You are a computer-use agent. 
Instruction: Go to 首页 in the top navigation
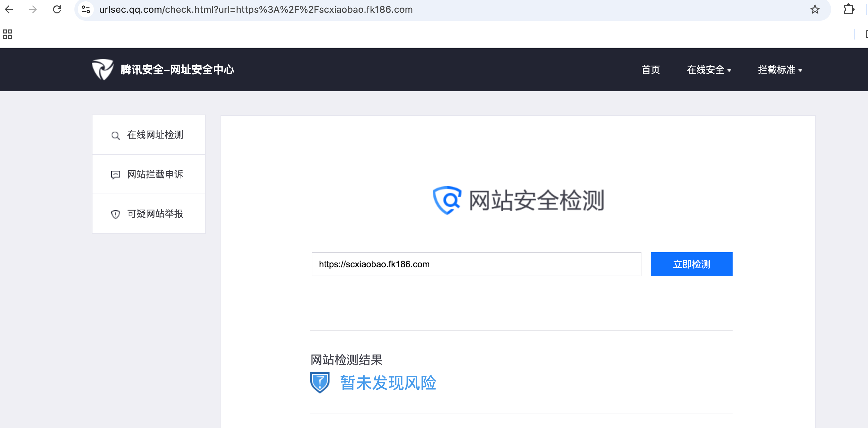click(650, 70)
